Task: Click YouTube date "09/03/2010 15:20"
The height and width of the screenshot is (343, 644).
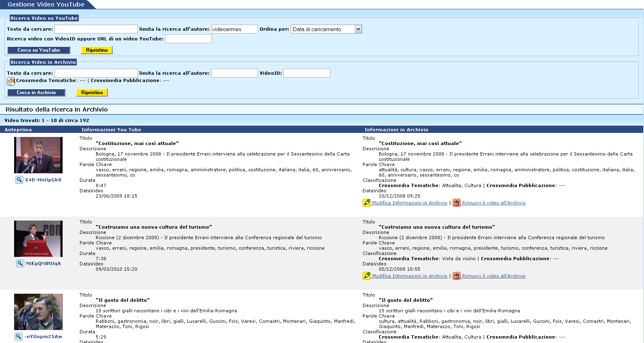Action: tap(116, 269)
